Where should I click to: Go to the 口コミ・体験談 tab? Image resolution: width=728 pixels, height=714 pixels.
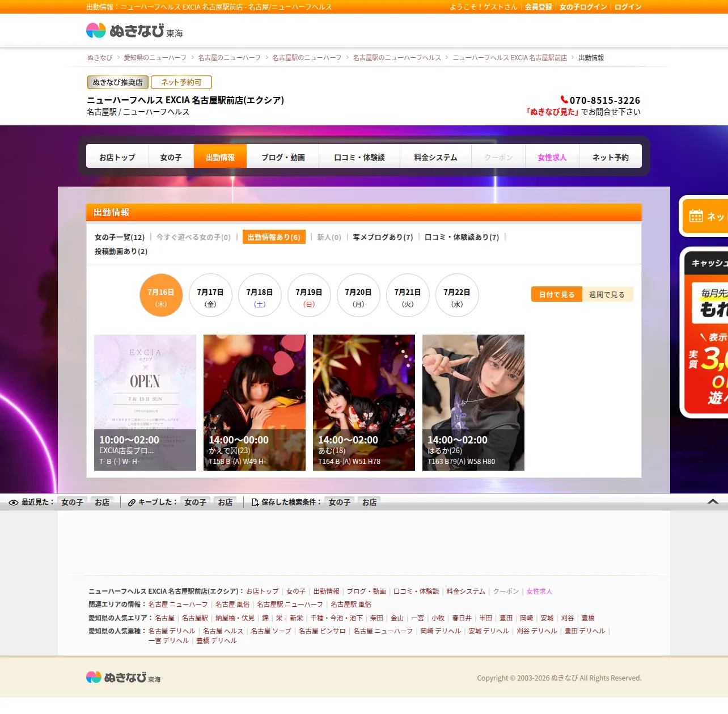359,157
